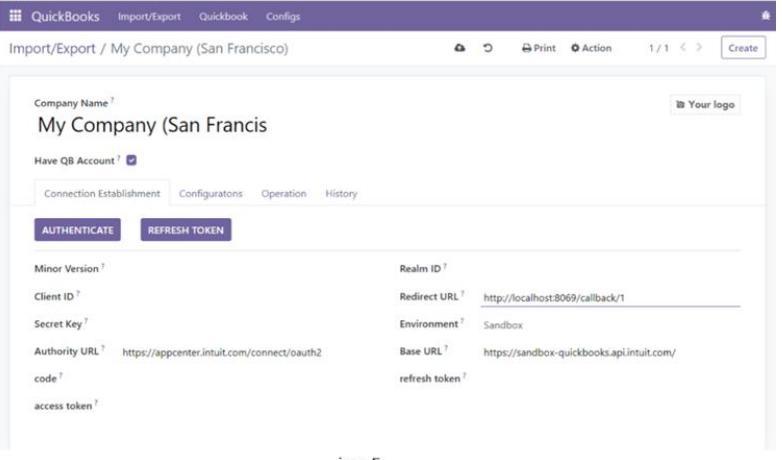This screenshot has width=782, height=460.
Task: Switch to the History tab
Action: 341,194
